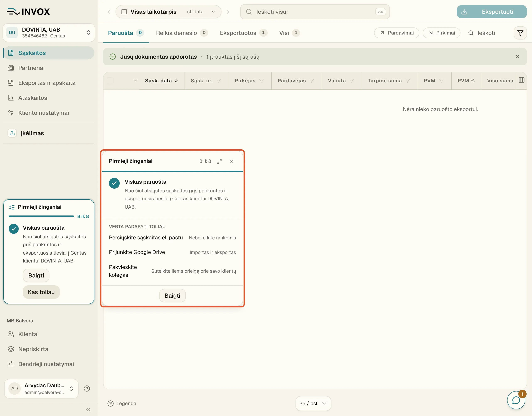This screenshot has height=416, width=532.
Task: Open Partneriai in the sidebar
Action: point(49,68)
